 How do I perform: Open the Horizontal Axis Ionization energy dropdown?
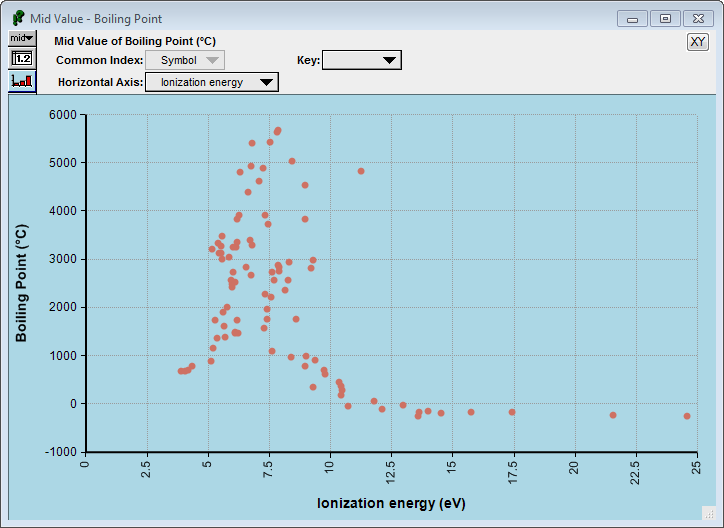(212, 82)
